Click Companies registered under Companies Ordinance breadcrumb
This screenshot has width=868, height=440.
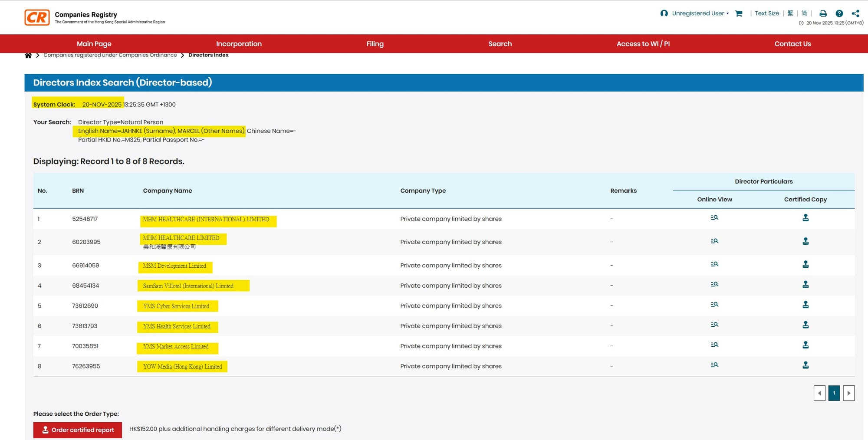click(110, 55)
